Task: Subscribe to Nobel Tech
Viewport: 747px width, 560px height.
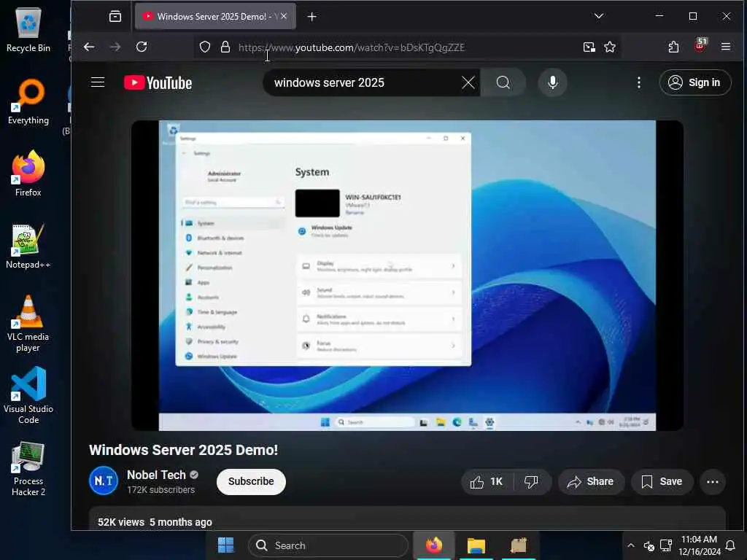Action: click(251, 481)
